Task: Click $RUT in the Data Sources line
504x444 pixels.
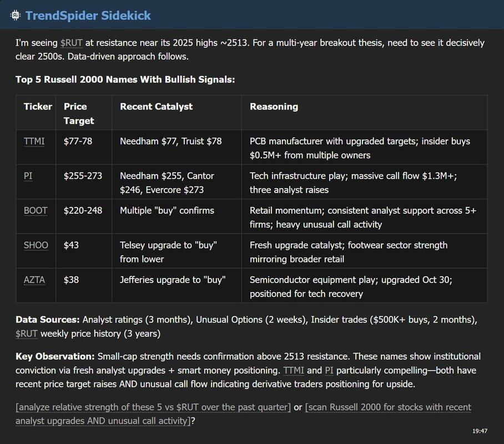Action: 27,334
